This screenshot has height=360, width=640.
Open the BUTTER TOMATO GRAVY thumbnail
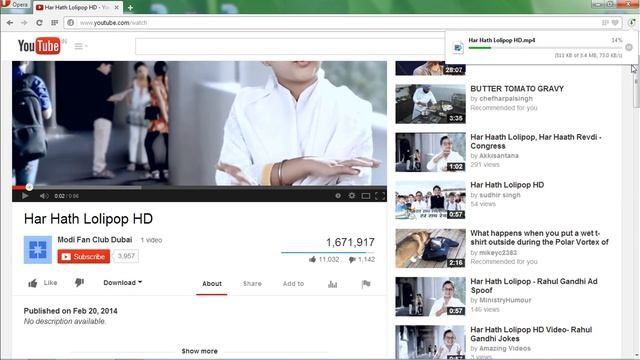click(430, 104)
